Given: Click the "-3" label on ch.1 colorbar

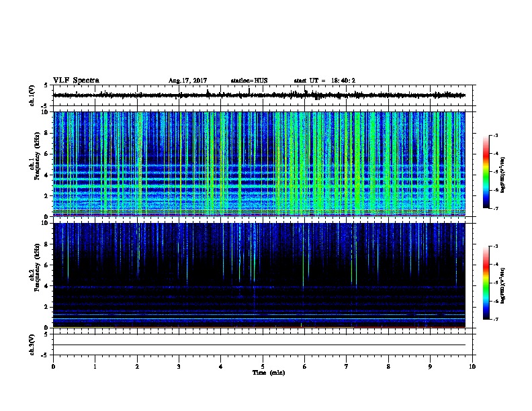Looking at the screenshot, I should [x=495, y=136].
